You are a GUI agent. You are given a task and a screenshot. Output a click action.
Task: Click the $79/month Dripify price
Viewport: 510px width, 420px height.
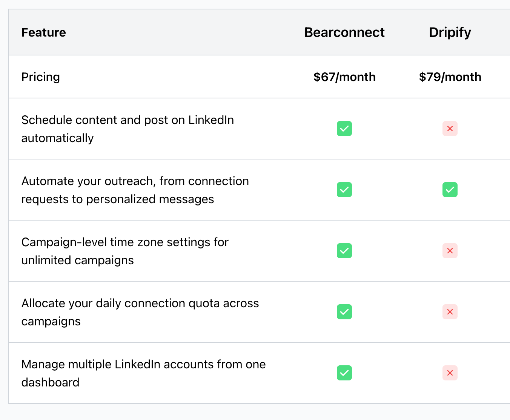450,77
